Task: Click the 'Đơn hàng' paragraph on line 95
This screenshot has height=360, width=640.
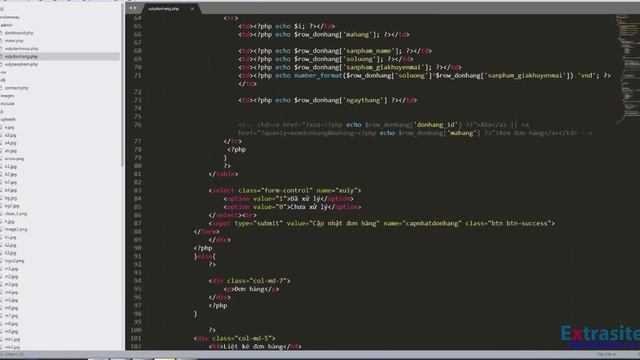Action: pos(251,289)
